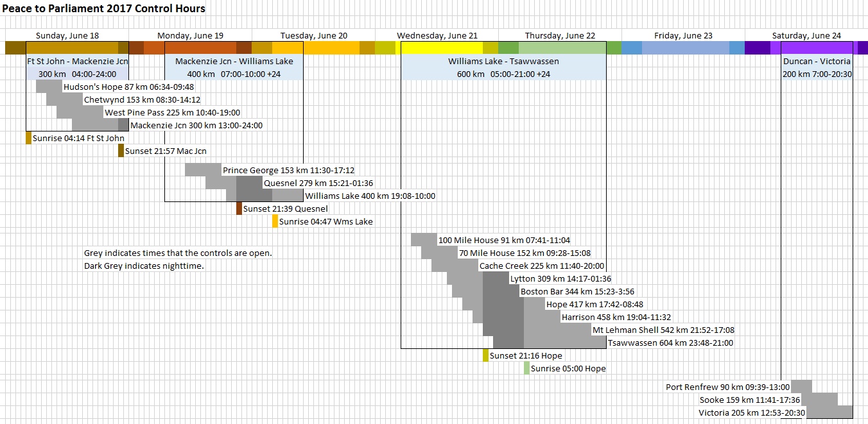
Task: Select the Lytton 309 km control label
Action: tap(560, 279)
